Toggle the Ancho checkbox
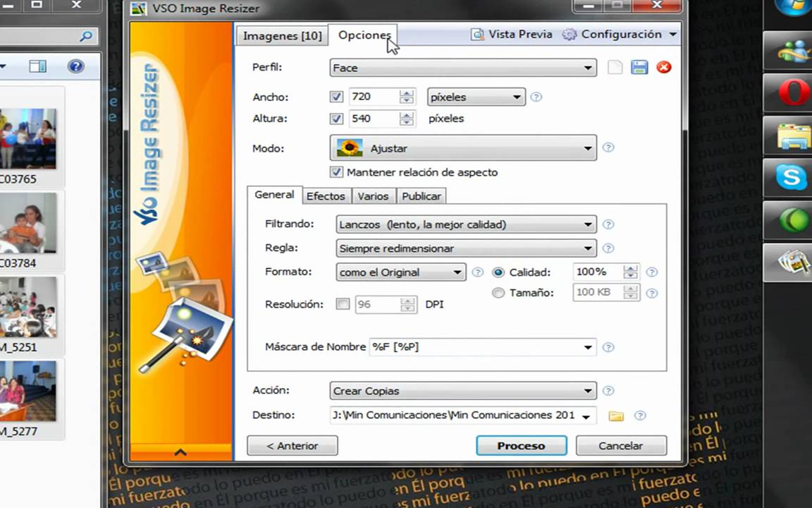812x508 pixels. [337, 97]
